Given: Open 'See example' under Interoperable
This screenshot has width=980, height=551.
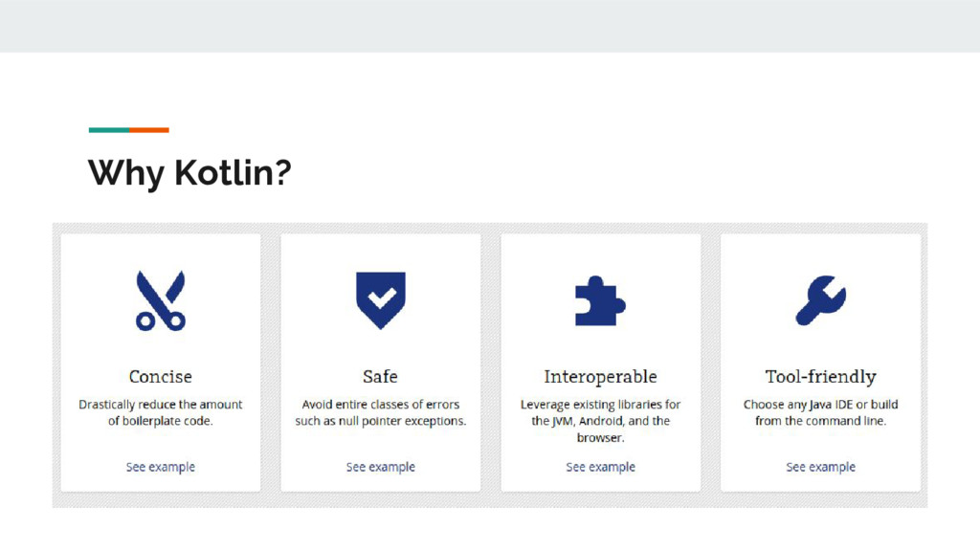Looking at the screenshot, I should tap(600, 467).
